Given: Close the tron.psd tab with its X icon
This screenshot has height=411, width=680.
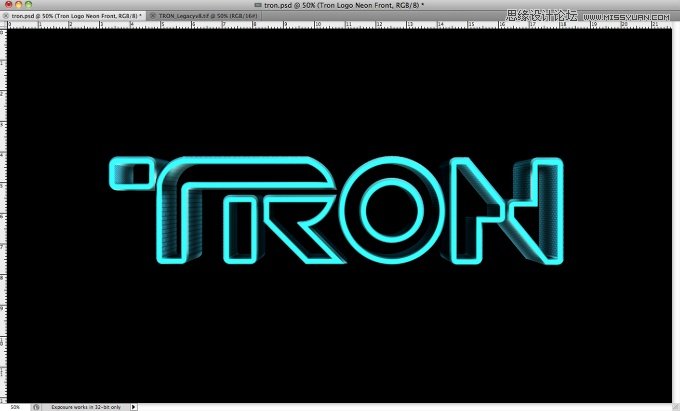Looking at the screenshot, I should tap(6, 16).
